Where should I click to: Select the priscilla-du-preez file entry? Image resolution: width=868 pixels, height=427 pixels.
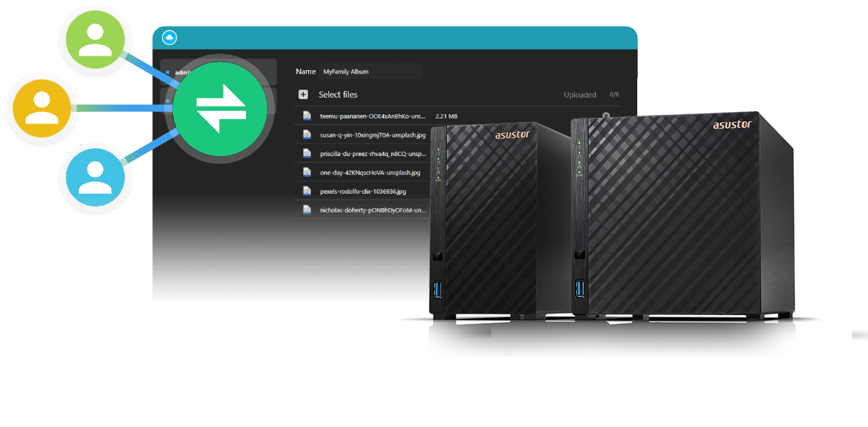point(373,153)
